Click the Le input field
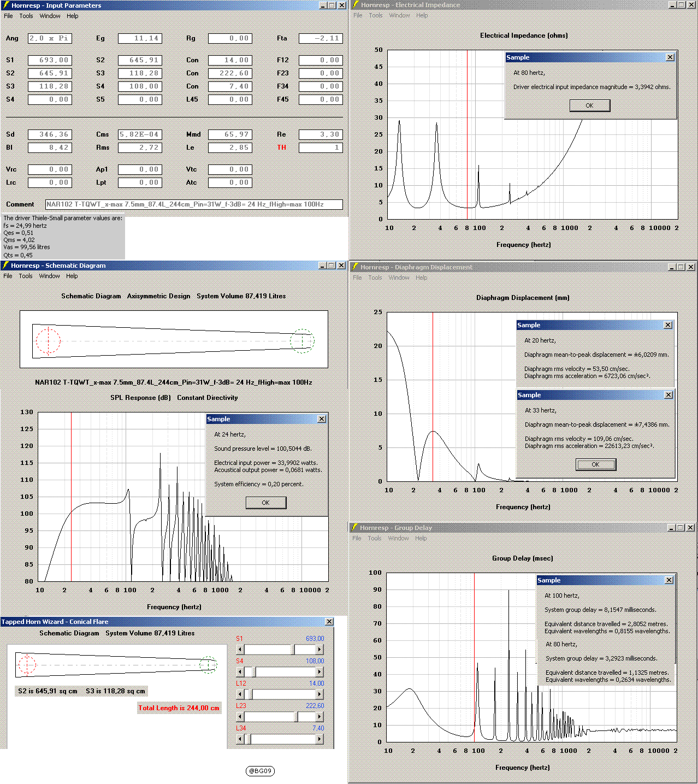 [230, 148]
